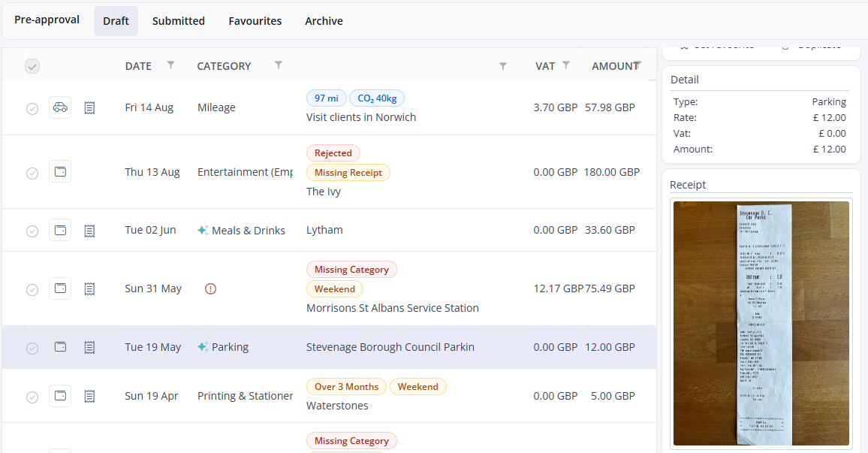This screenshot has width=868, height=453.
Task: Open the description column filter funnel
Action: pyautogui.click(x=502, y=66)
